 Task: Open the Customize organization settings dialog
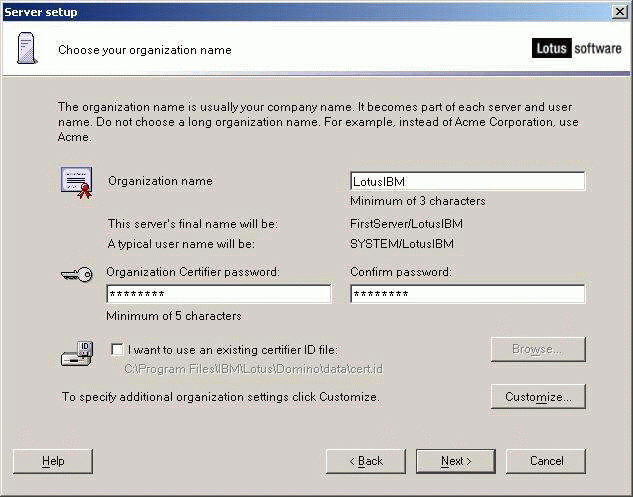pos(538,396)
